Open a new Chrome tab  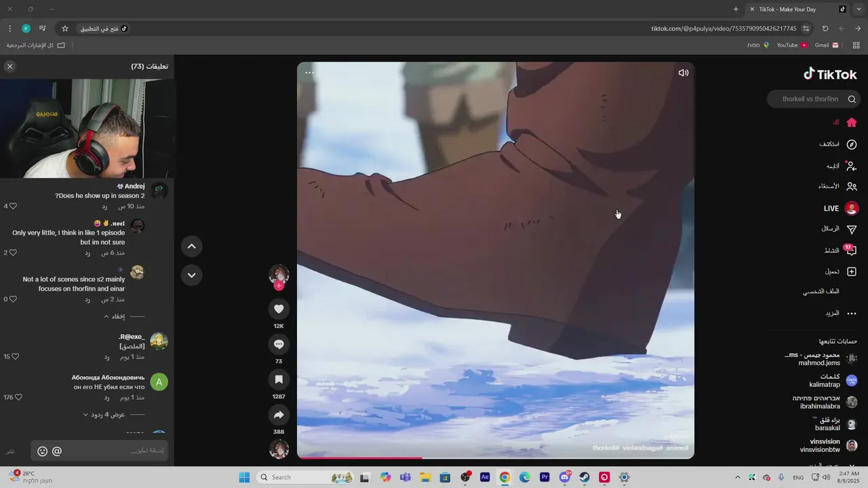point(736,9)
